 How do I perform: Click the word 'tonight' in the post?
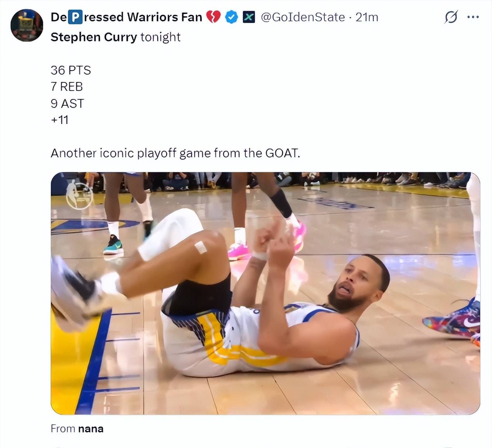(x=160, y=37)
